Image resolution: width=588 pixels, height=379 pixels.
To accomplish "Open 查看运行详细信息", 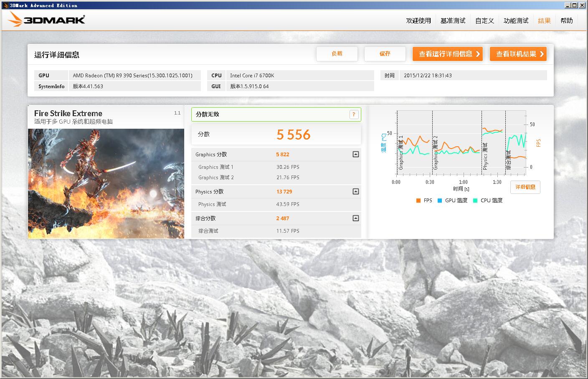I will click(x=448, y=54).
